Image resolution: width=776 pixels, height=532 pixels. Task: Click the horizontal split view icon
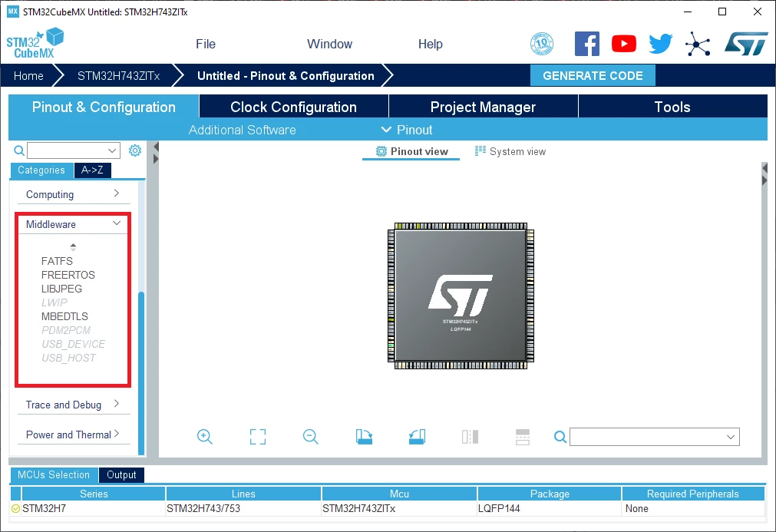(523, 437)
